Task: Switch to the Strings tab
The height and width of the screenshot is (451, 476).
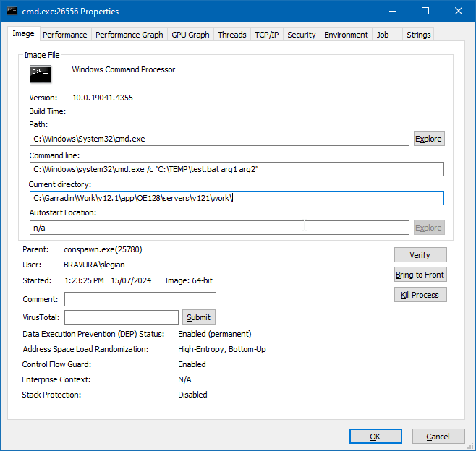Action: coord(418,35)
